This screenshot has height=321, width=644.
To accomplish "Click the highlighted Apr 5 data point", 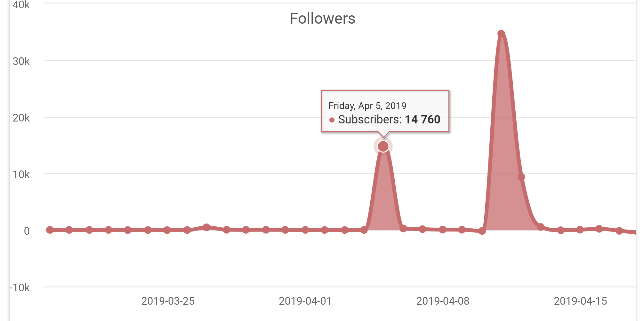I will [383, 146].
